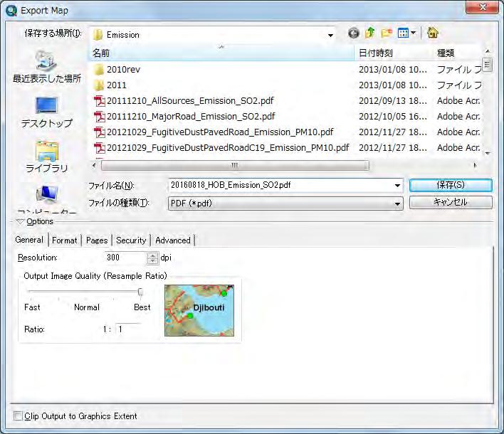Open the Advanced tab
The width and height of the screenshot is (504, 434).
coord(173,240)
